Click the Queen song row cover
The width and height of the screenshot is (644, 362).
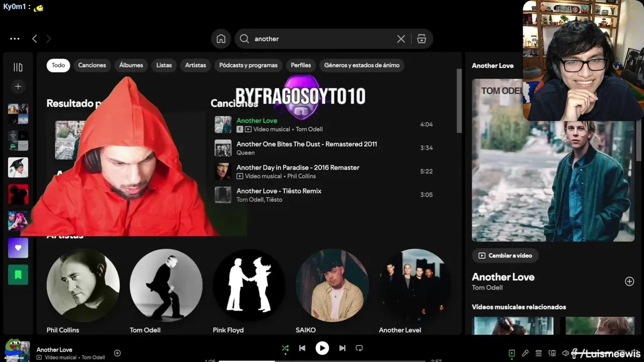pos(223,148)
